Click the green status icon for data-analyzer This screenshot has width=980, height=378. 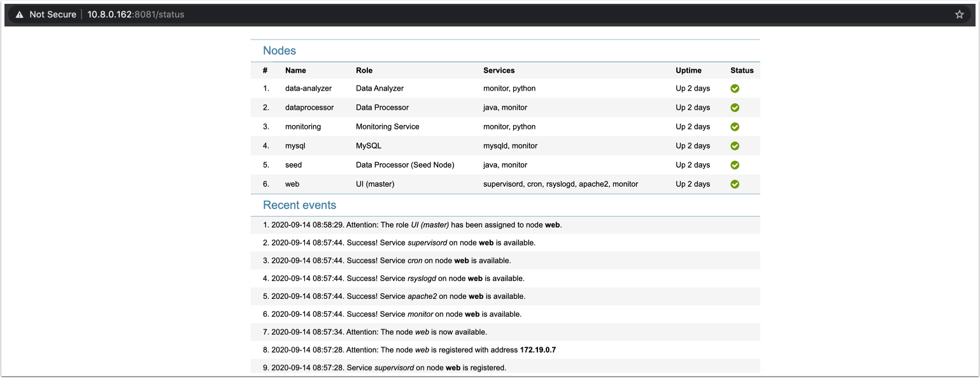734,89
